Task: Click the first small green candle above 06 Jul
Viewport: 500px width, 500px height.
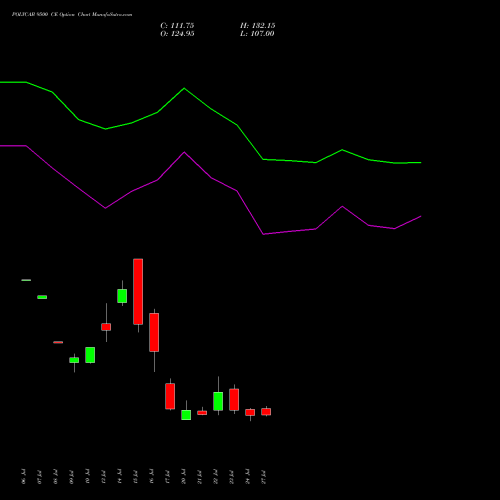Action: [26, 280]
